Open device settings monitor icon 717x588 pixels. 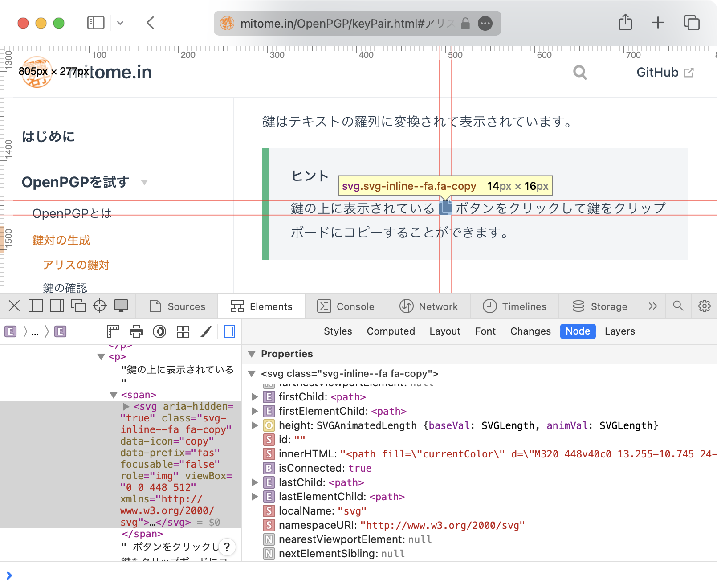pyautogui.click(x=121, y=306)
